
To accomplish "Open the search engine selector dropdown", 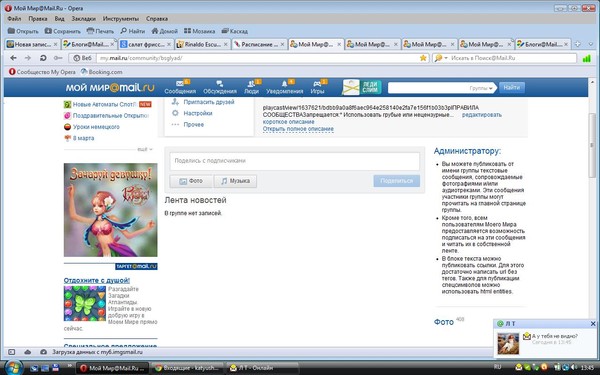I will pos(441,58).
